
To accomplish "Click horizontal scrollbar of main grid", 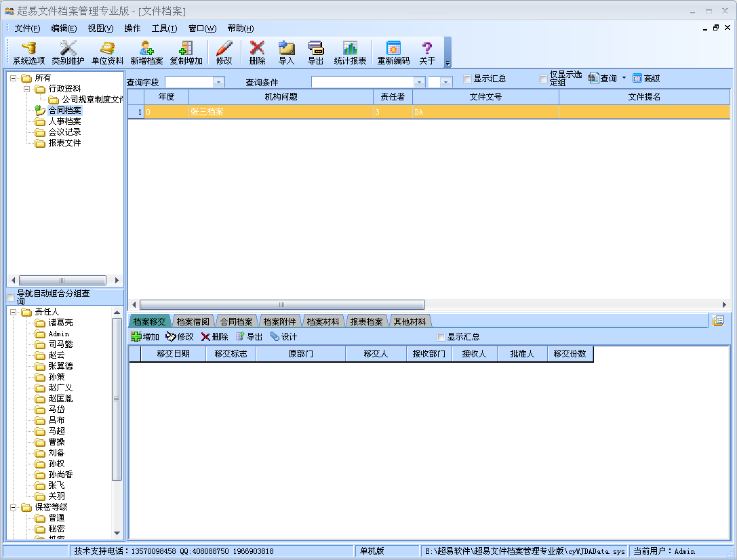I will coord(282,305).
